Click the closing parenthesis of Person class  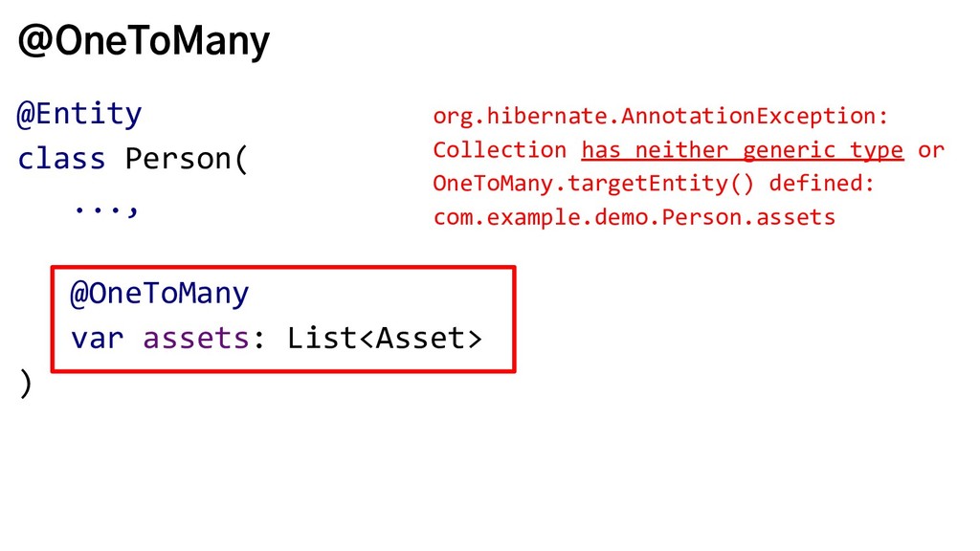click(26, 383)
